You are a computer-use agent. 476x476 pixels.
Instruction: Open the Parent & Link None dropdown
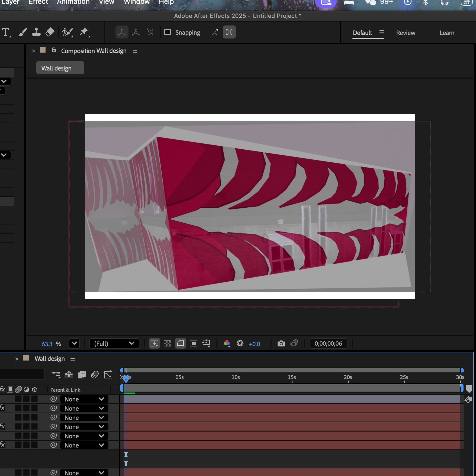coord(84,399)
